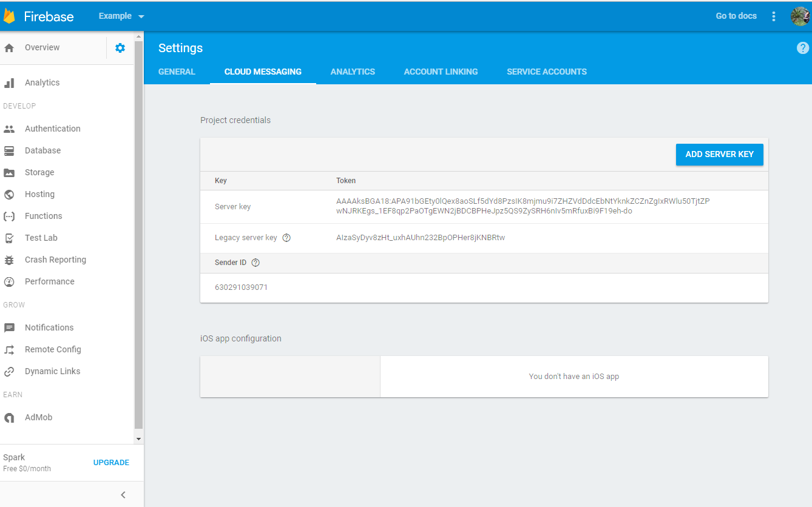Go to Crash Reporting label

click(x=55, y=260)
